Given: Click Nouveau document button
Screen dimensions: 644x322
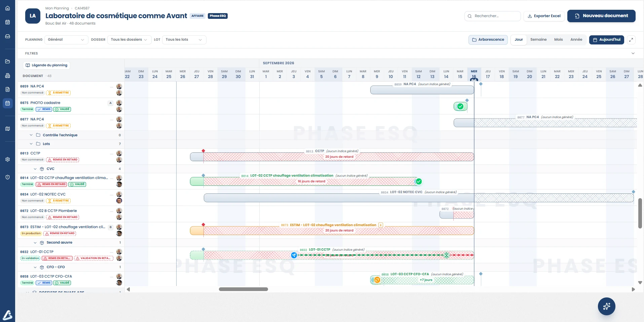Looking at the screenshot, I should 601,16.
